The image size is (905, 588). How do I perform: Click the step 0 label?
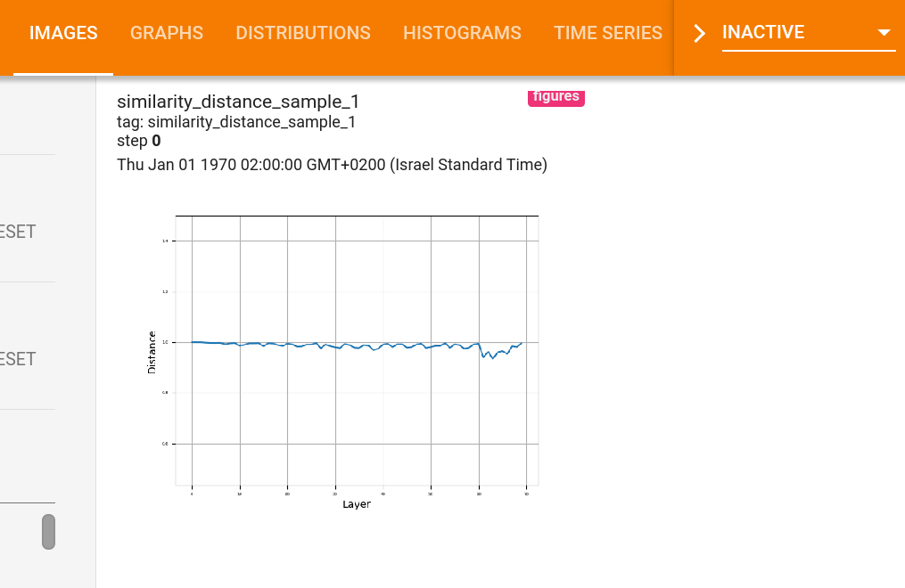(138, 141)
